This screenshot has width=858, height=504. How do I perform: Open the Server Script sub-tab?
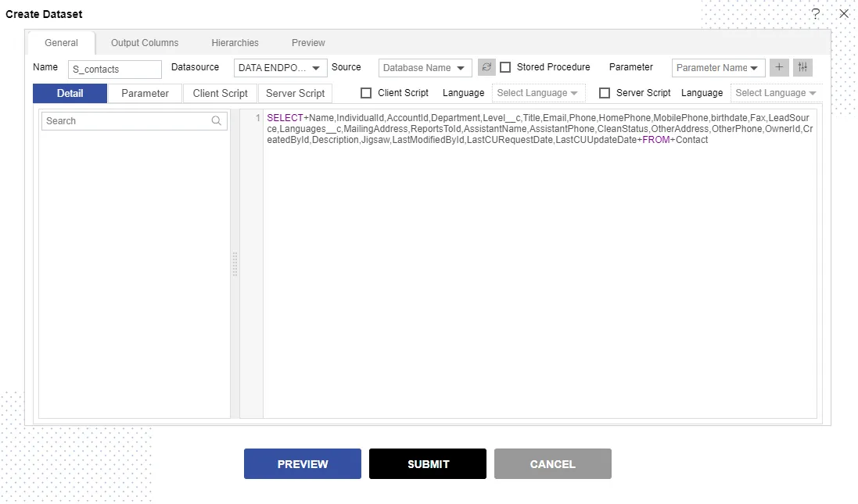click(295, 94)
